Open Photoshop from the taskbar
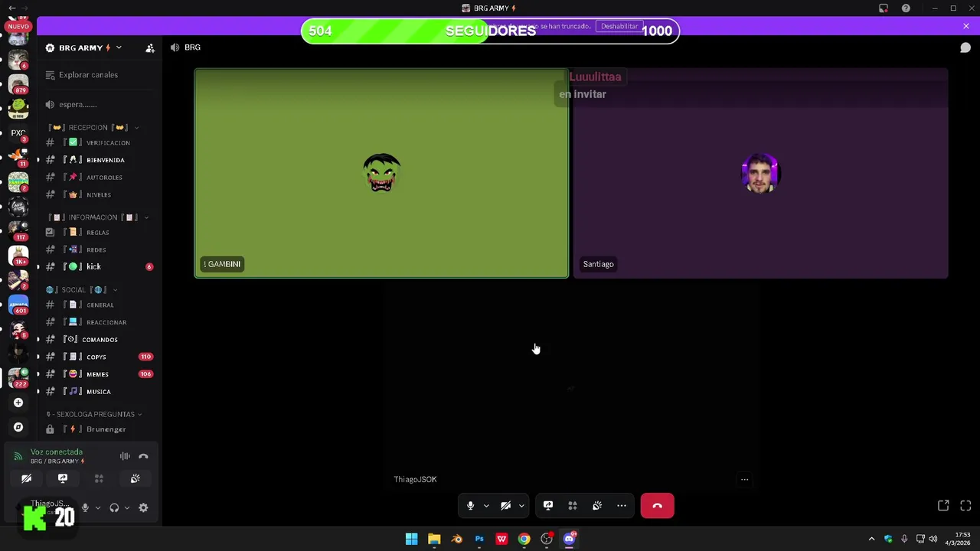Viewport: 980px width, 551px height. point(479,539)
